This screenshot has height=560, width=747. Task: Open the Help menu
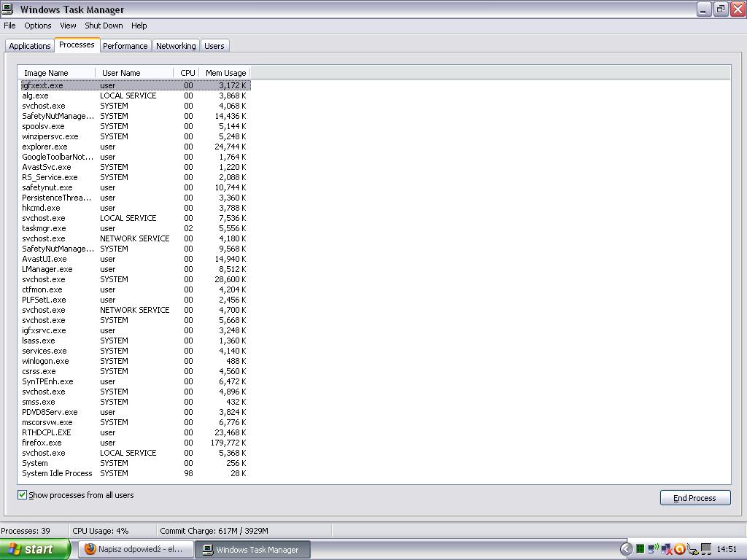click(139, 26)
